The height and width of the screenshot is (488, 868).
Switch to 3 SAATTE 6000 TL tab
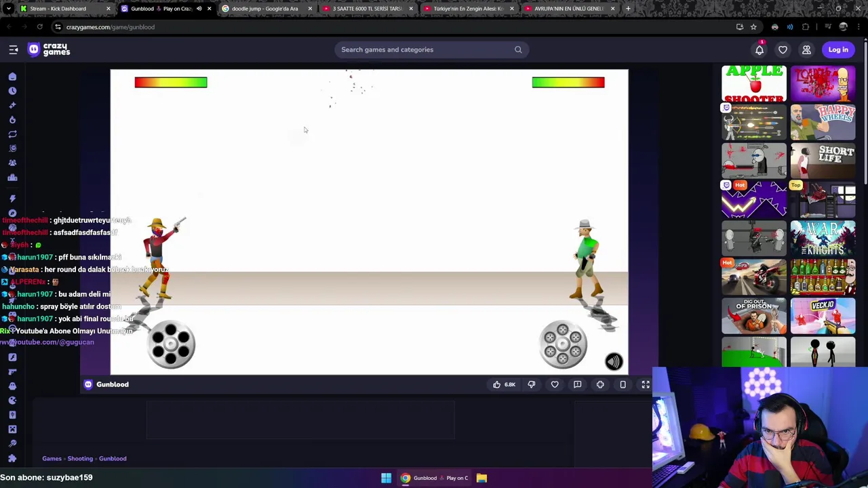click(366, 9)
